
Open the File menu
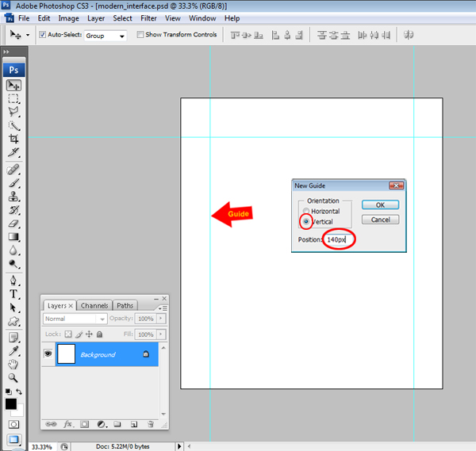click(24, 18)
